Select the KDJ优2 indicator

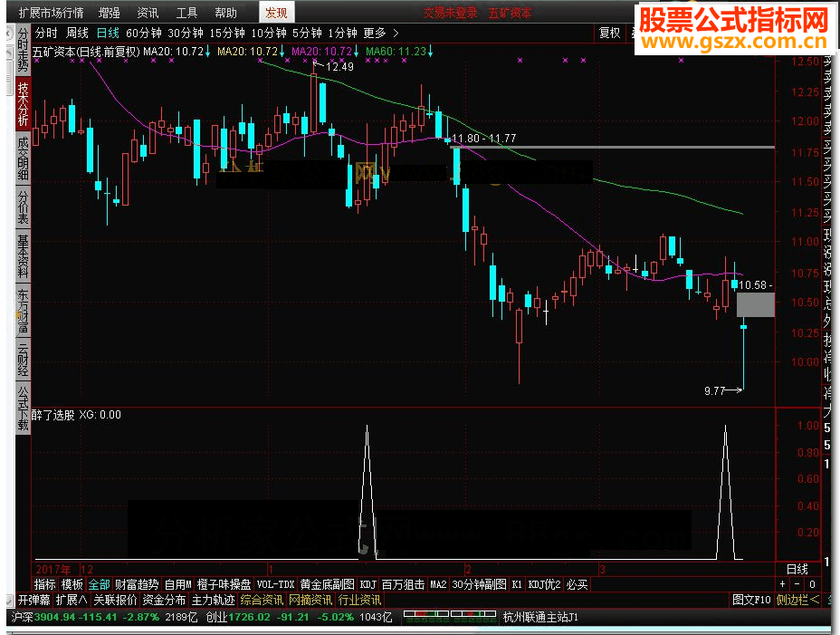click(544, 584)
